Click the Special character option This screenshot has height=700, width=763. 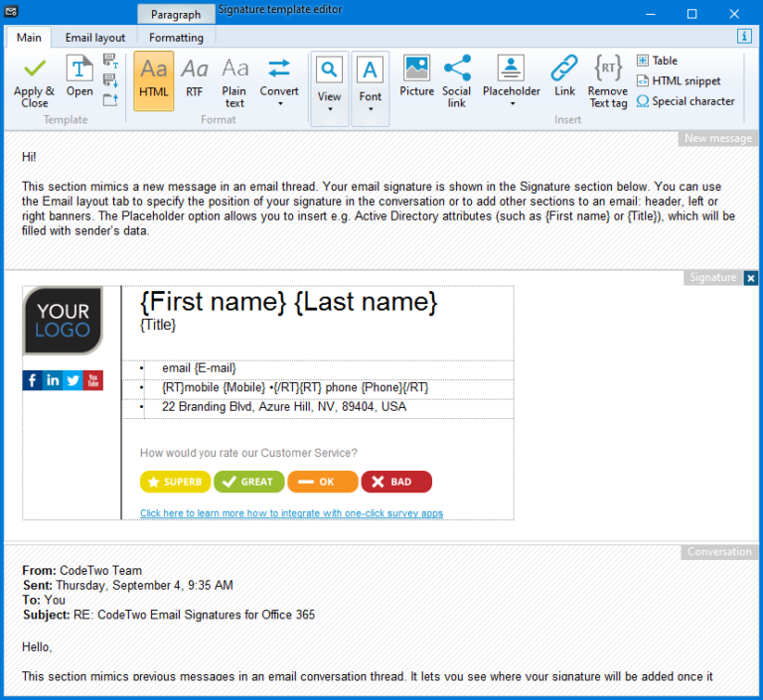coord(686,101)
